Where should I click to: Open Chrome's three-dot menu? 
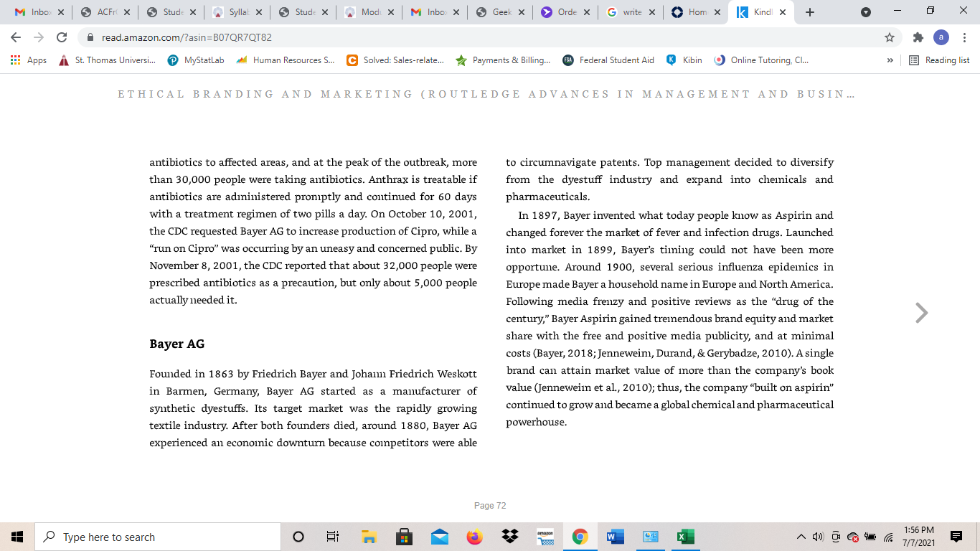tap(965, 37)
